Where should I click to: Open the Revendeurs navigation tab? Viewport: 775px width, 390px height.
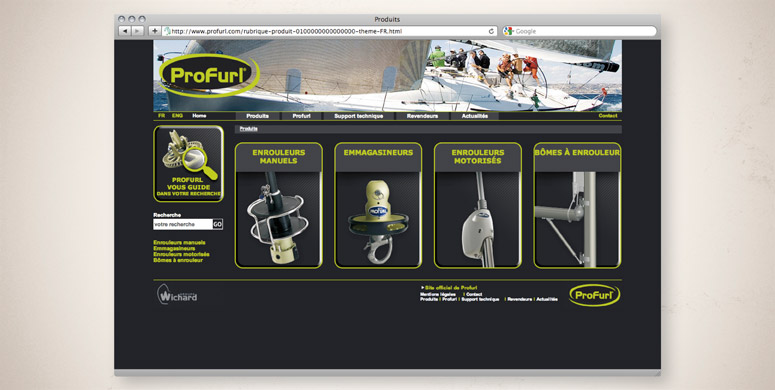[x=423, y=116]
